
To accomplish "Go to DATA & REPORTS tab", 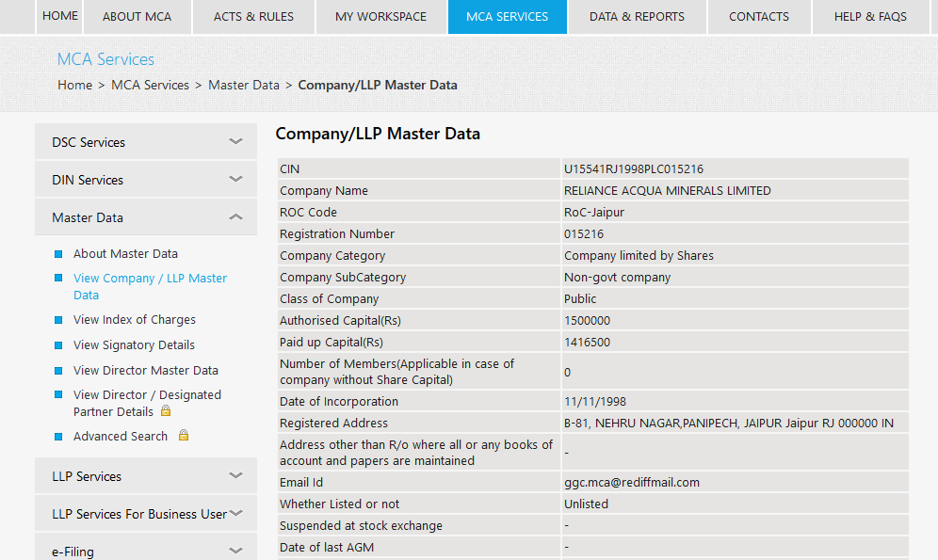I will 637,17.
